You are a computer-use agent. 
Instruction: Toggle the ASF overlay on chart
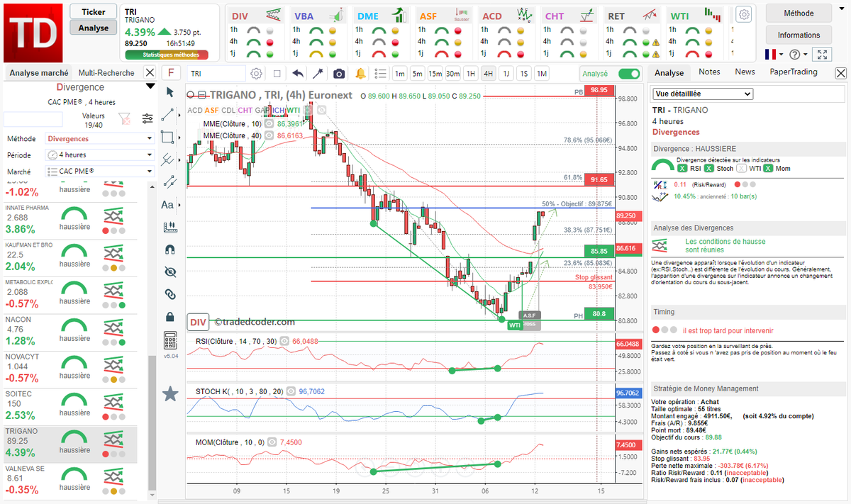[211, 111]
